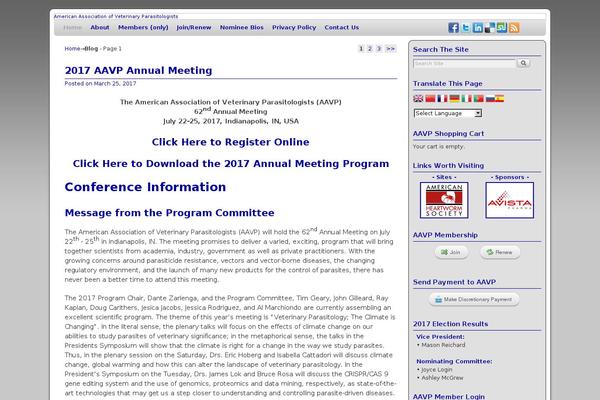Viewport: 600px width, 400px height.
Task: Share via the StumbleUpon icon
Action: point(502,28)
